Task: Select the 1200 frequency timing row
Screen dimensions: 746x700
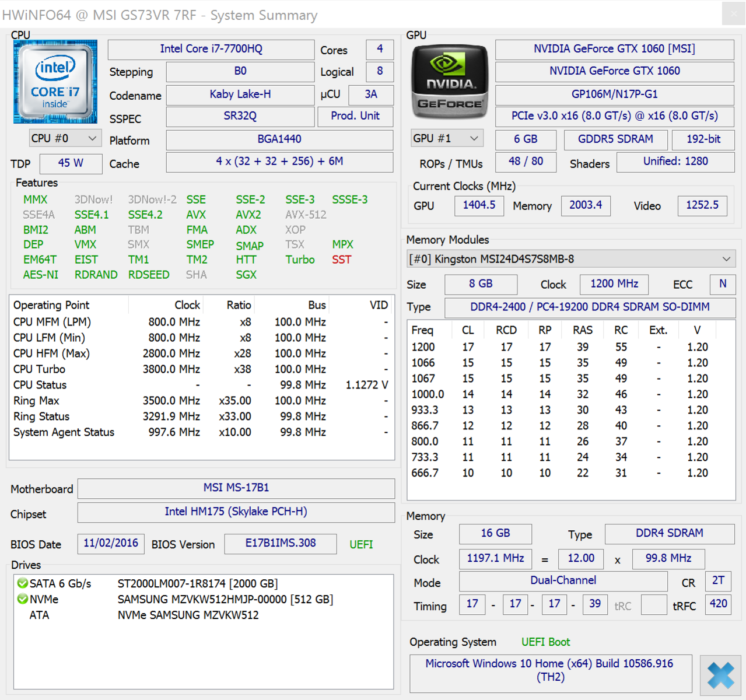Action: point(570,347)
